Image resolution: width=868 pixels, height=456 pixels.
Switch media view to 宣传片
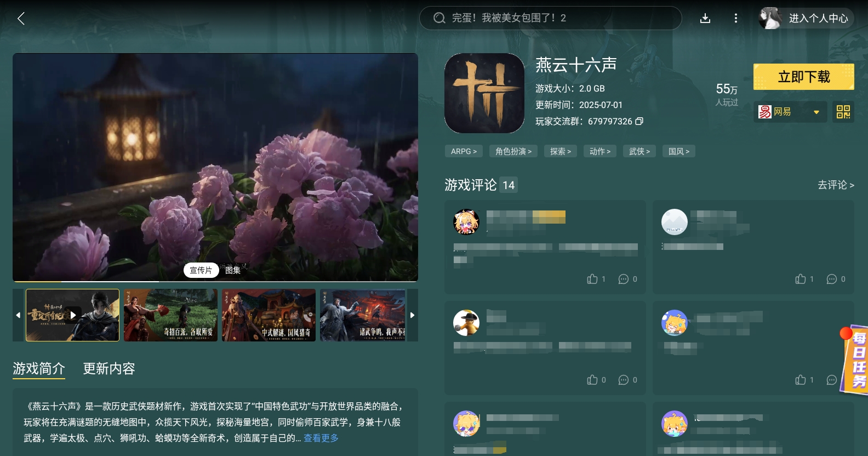coord(201,270)
